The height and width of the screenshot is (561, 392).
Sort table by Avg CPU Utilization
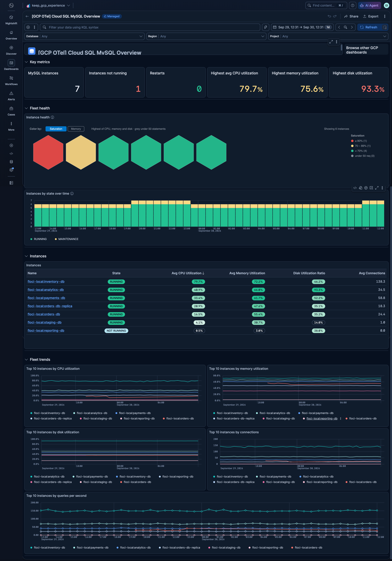pos(188,273)
